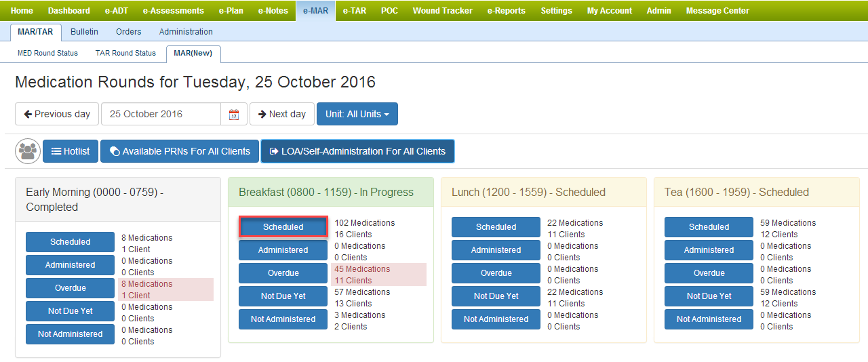This screenshot has width=868, height=362.
Task: Go to Previous day
Action: pos(57,114)
